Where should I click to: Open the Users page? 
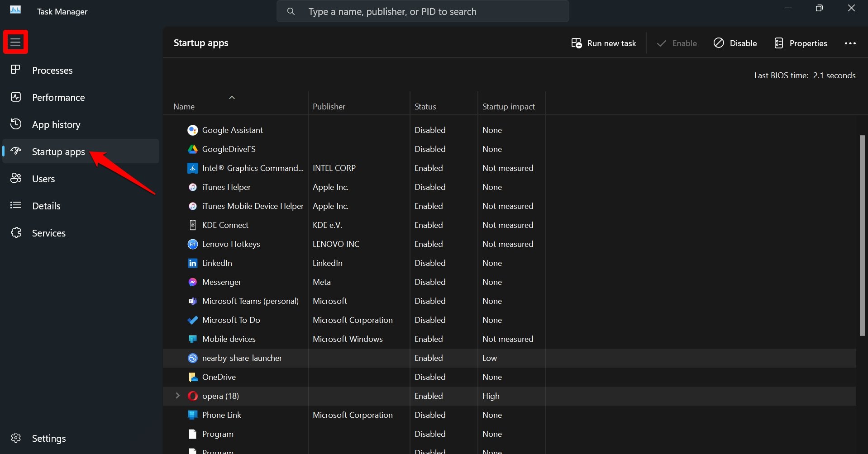81,179
